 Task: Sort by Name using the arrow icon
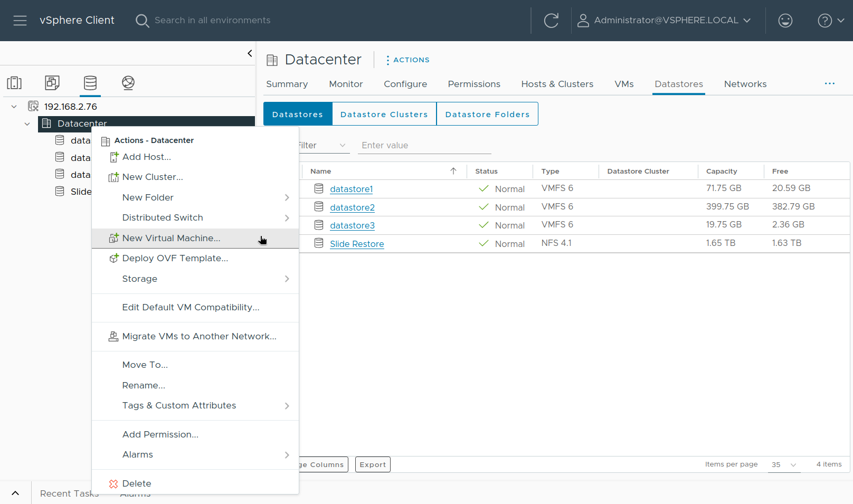tap(453, 171)
